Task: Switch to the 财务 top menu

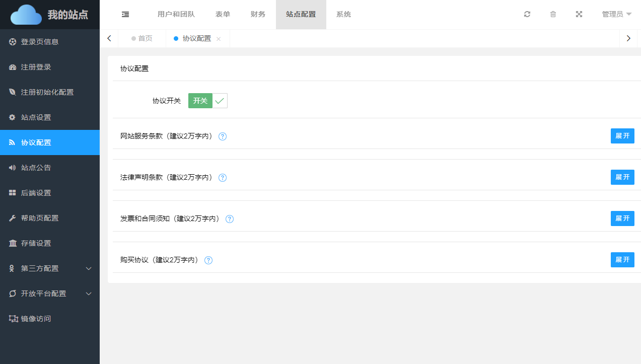Action: tap(258, 15)
